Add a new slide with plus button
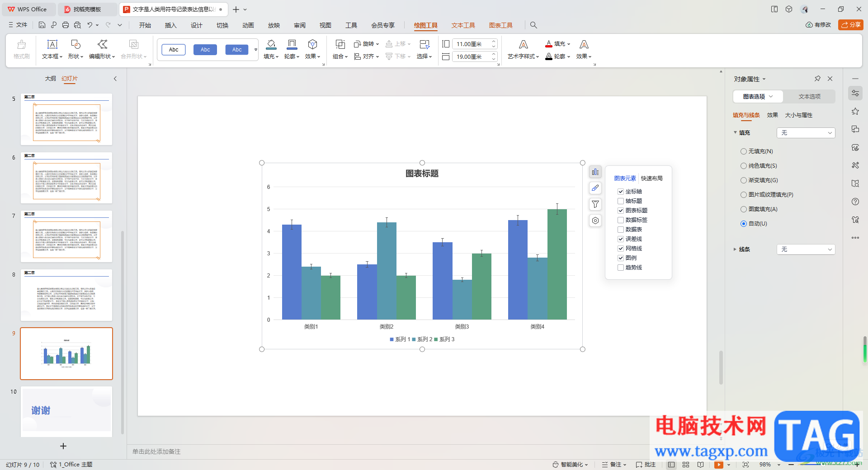Image resolution: width=868 pixels, height=470 pixels. pos(63,446)
